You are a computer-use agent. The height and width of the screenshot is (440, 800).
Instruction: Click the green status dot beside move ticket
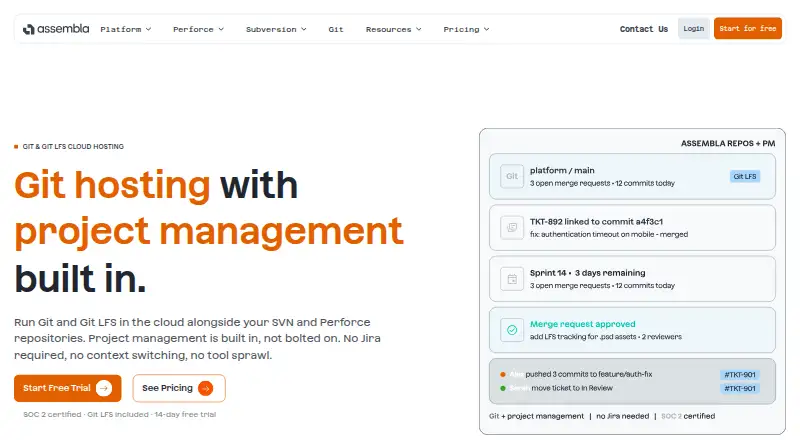click(503, 388)
